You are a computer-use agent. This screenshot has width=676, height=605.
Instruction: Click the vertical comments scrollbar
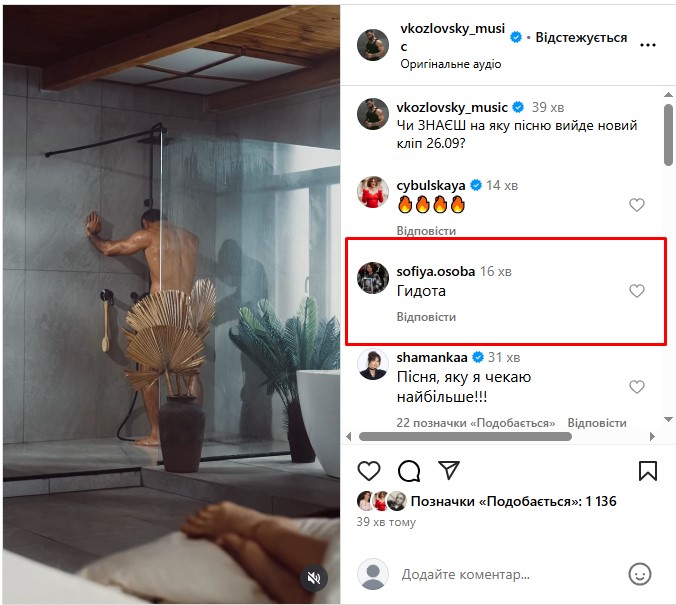[x=668, y=130]
